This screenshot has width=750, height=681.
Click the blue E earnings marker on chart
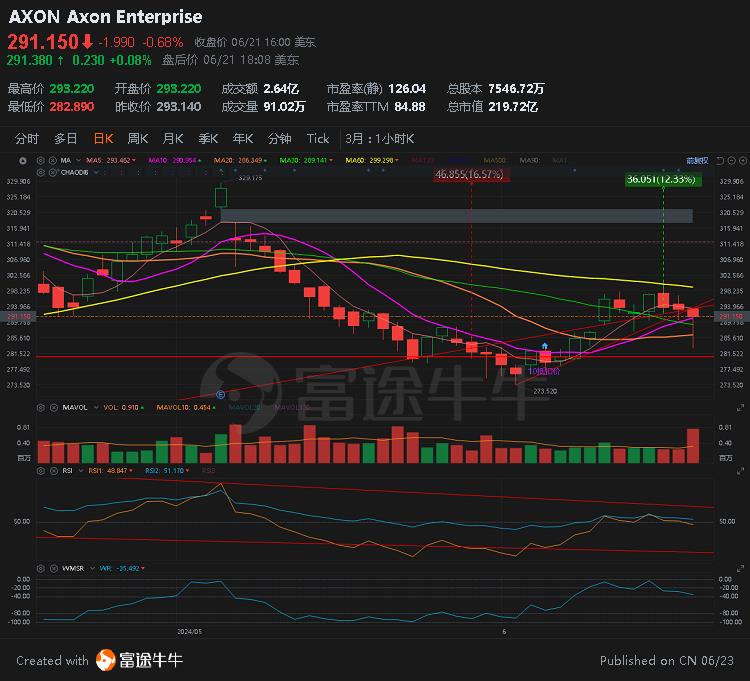[221, 395]
